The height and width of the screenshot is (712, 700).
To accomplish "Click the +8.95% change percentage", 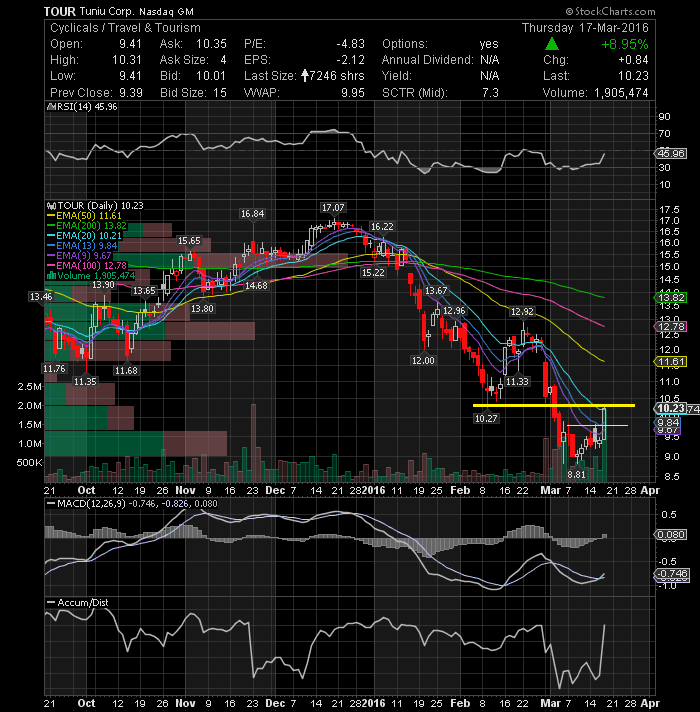I will point(625,44).
